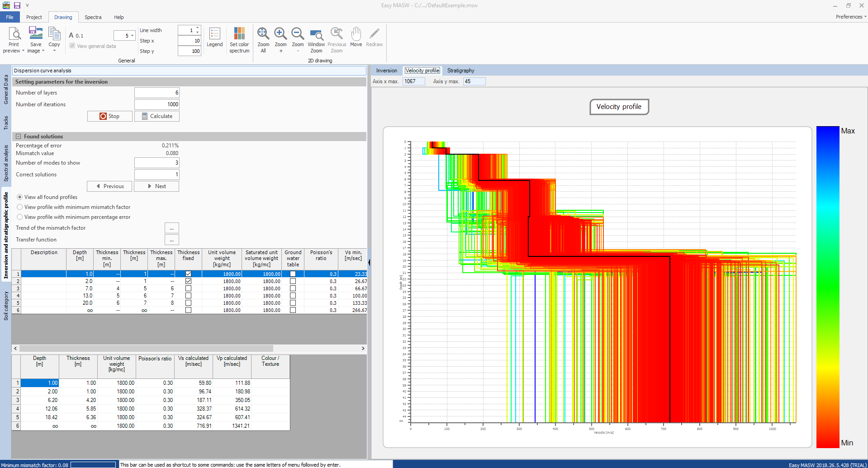This screenshot has height=468, width=868.
Task: Uncheck Thickness fixed for layer 1
Action: [188, 274]
